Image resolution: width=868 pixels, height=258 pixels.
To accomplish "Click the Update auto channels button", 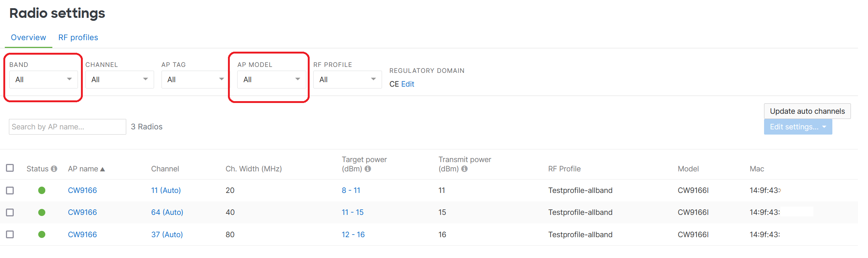I will [x=807, y=111].
